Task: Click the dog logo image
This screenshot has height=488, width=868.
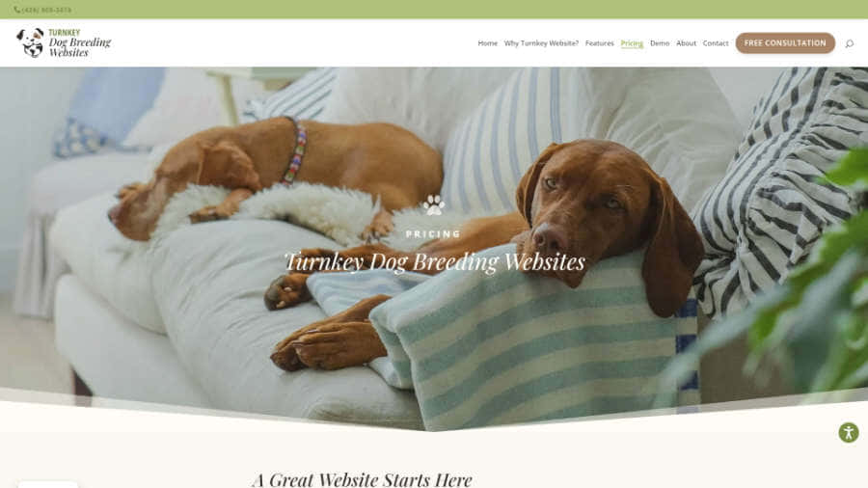Action: tap(30, 42)
